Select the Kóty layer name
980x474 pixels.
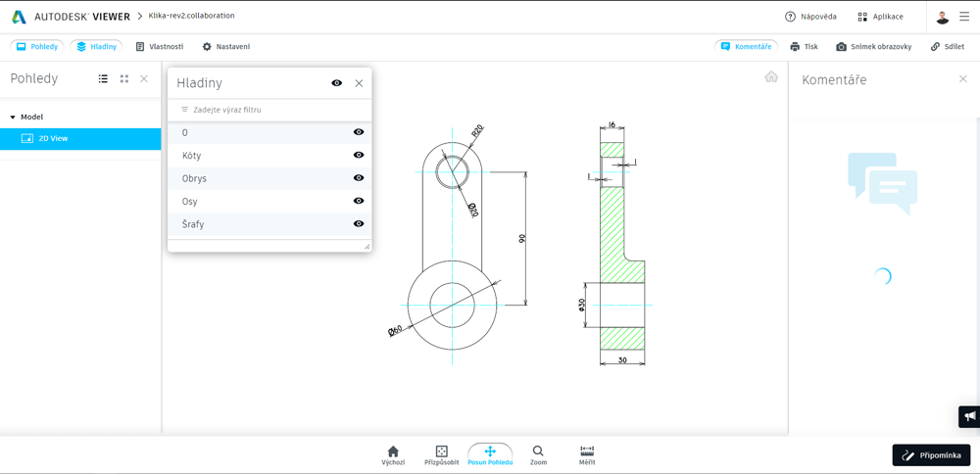191,156
